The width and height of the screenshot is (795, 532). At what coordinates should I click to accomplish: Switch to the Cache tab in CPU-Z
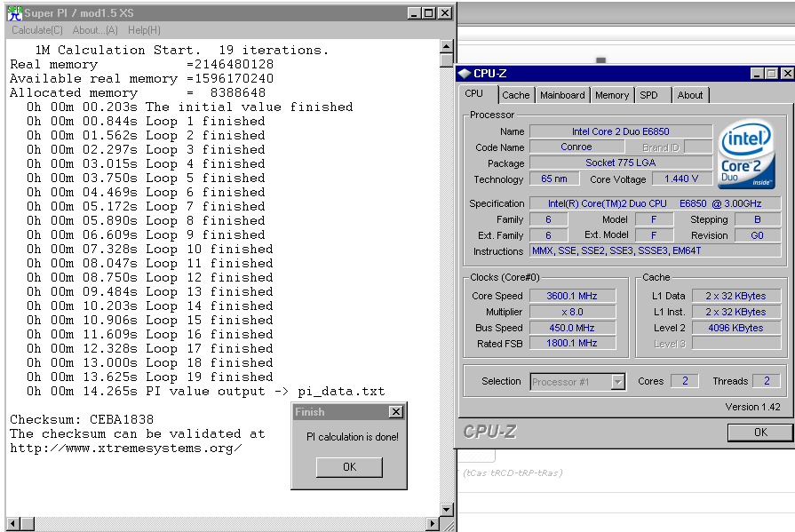click(515, 95)
